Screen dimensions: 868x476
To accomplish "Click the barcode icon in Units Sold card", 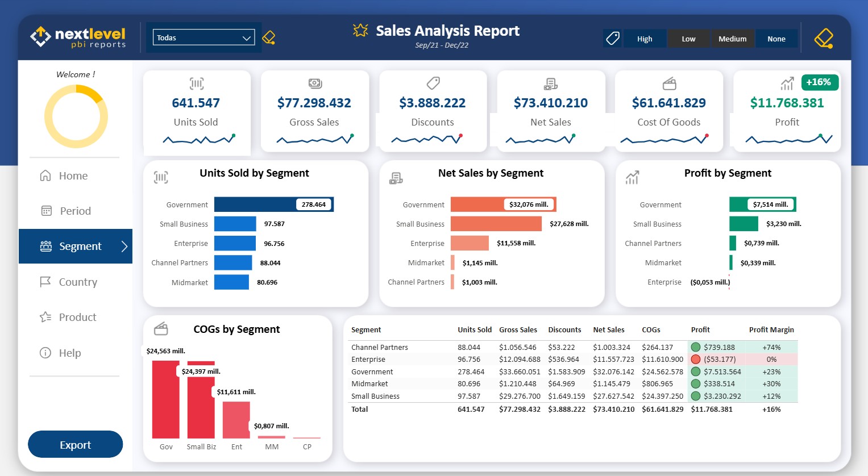I will [x=196, y=84].
